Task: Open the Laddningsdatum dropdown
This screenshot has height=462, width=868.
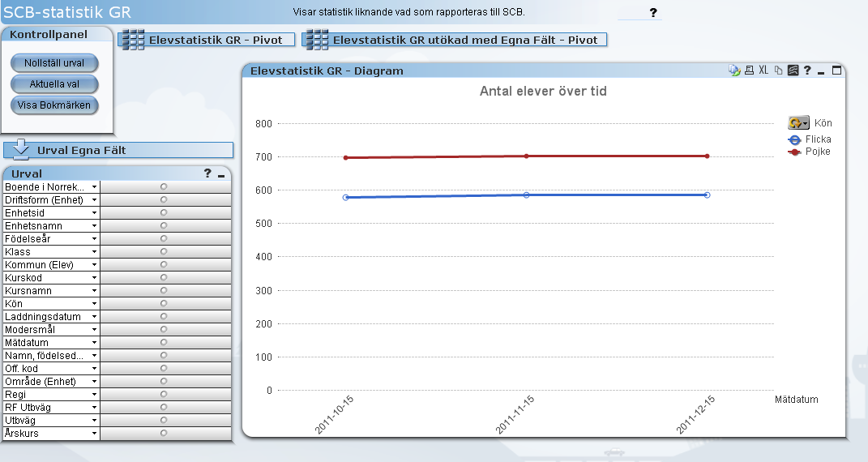Action: click(x=94, y=316)
